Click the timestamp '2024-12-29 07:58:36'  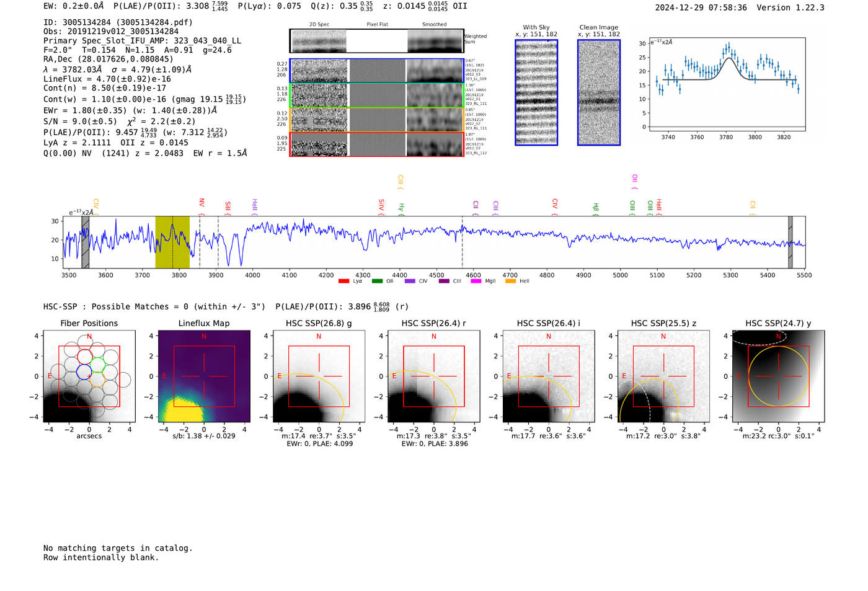[x=701, y=7]
